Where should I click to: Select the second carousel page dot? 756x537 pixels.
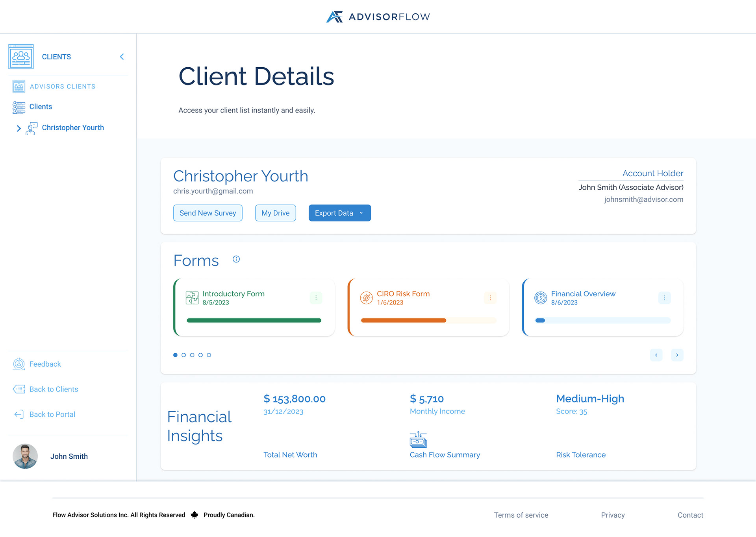pos(183,354)
